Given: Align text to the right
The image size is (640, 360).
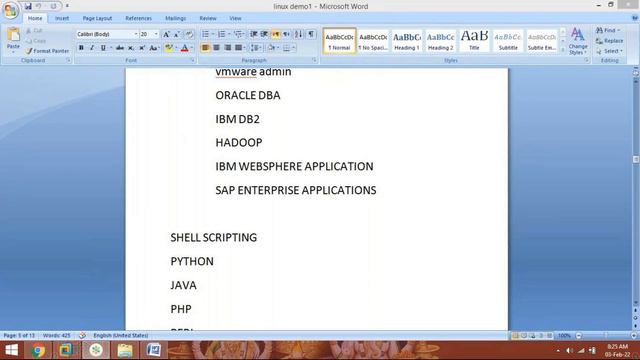Looking at the screenshot, I should tap(228, 48).
